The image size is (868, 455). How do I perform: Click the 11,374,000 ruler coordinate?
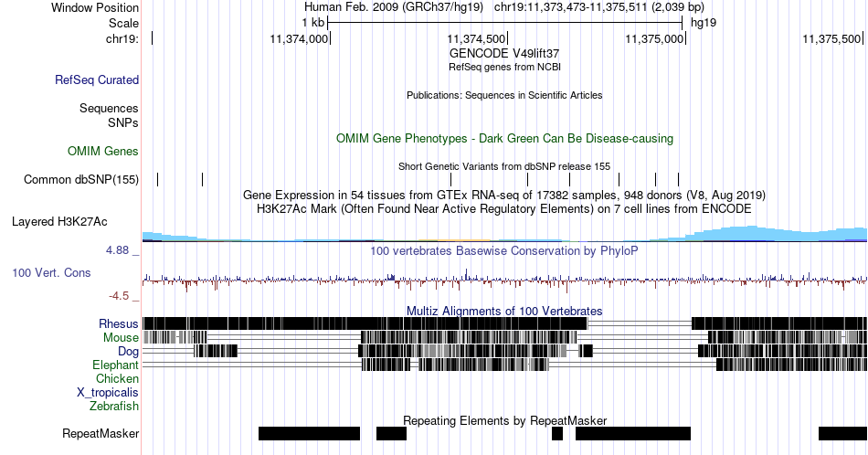coord(299,38)
